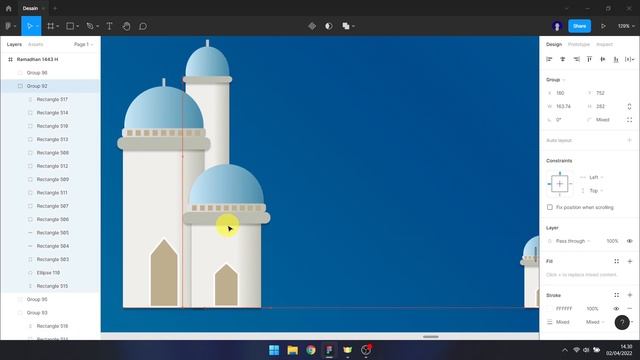
Task: Click the Create component icon
Action: (x=312, y=26)
